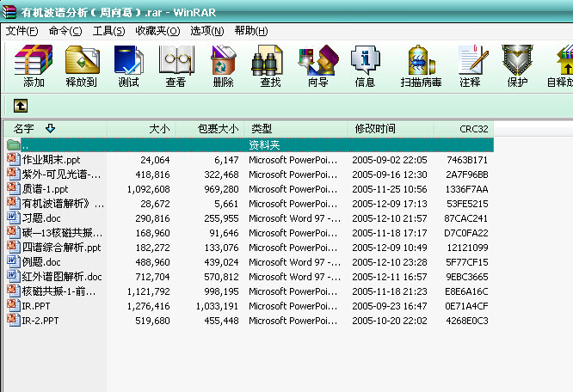
Task: Click the date 2005-12-11 16:57
Action: 390,277
